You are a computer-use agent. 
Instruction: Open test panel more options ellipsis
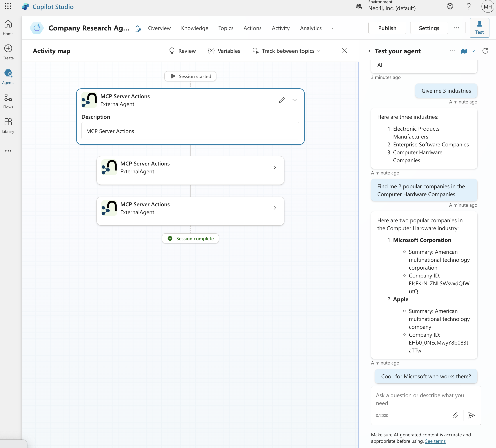coord(452,51)
